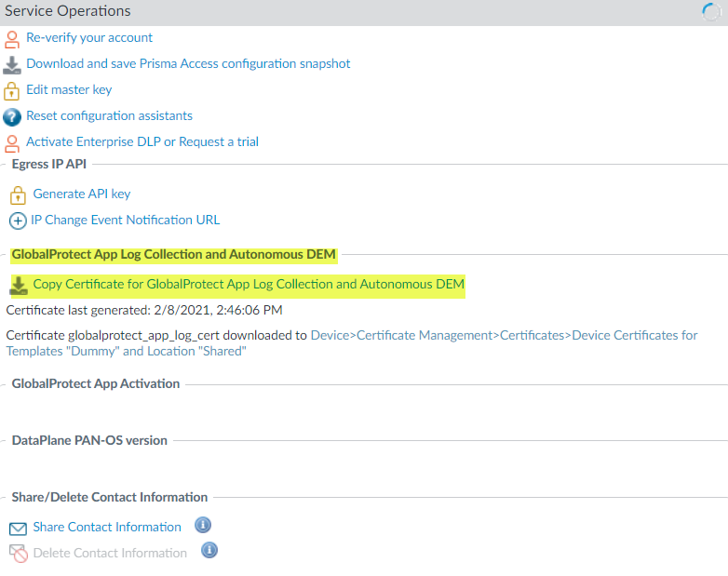This screenshot has height=576, width=728.
Task: Click the download icon for configuration snapshot
Action: 12,65
